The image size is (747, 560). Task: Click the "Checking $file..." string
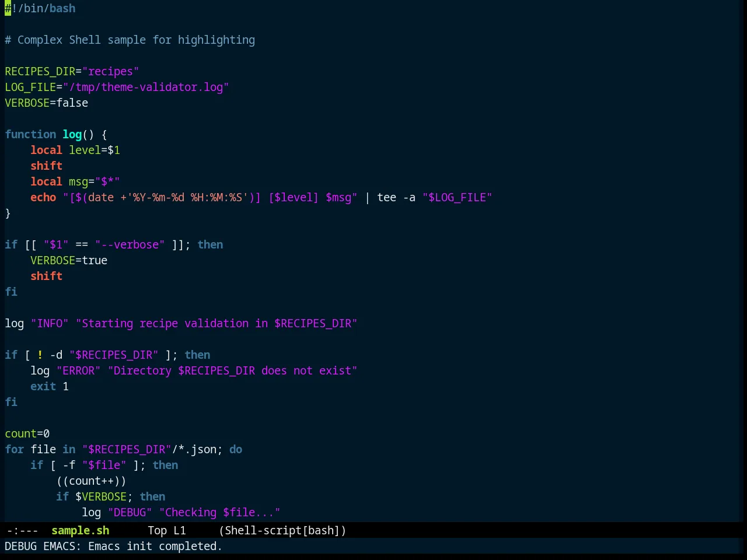pyautogui.click(x=220, y=512)
